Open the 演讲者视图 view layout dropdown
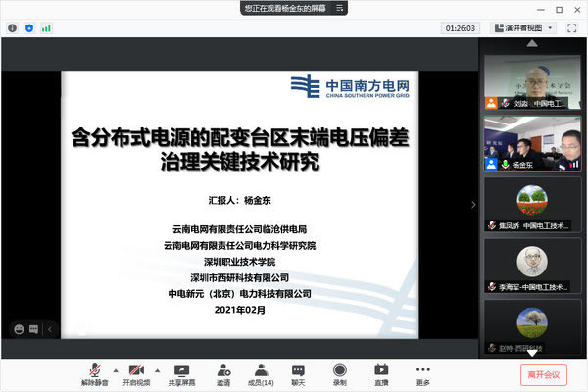The image size is (588, 392). 522,28
